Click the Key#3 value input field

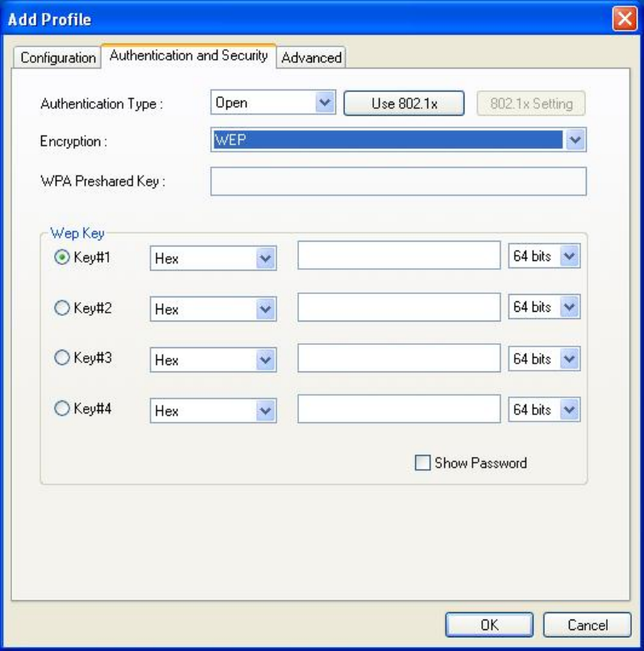click(399, 358)
